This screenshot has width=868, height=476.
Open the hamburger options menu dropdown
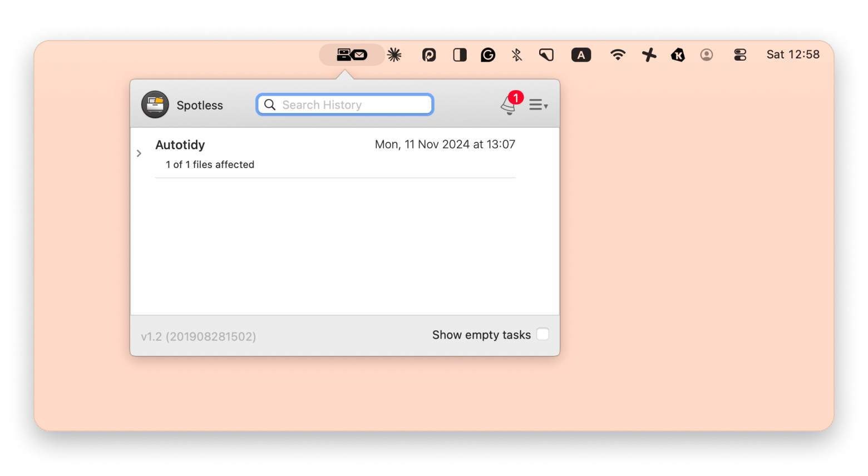point(538,105)
